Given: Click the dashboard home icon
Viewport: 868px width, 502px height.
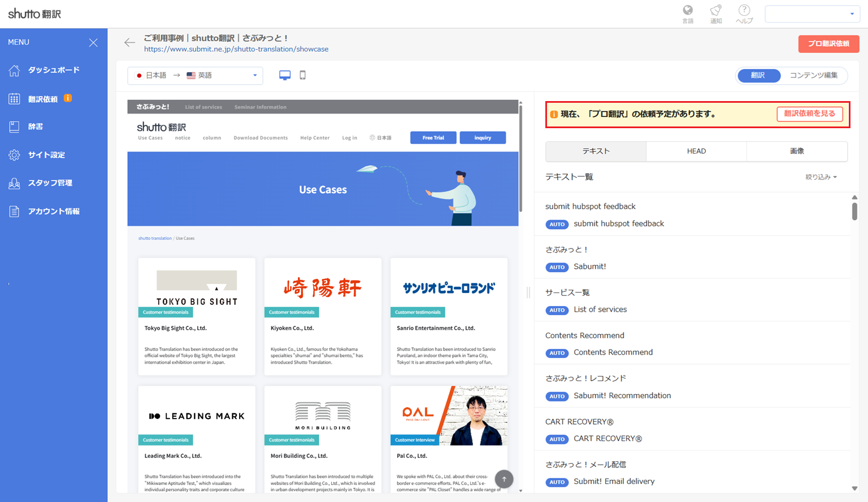Looking at the screenshot, I should pyautogui.click(x=14, y=71).
